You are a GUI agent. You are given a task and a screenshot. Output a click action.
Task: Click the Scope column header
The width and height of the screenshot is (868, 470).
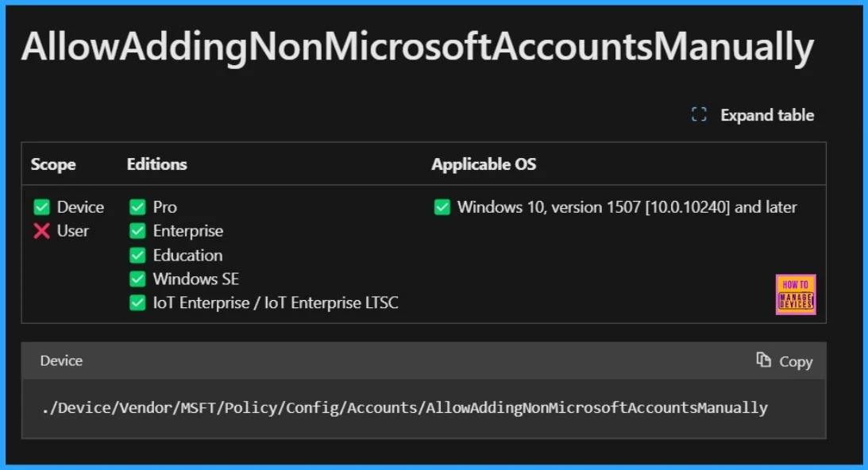point(53,164)
